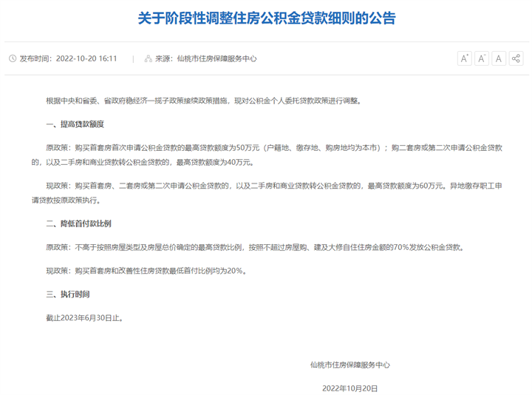This screenshot has height=395, width=532.
Task: Click the 现政策 paragraph about 最低首付比例20%
Action: (x=145, y=271)
